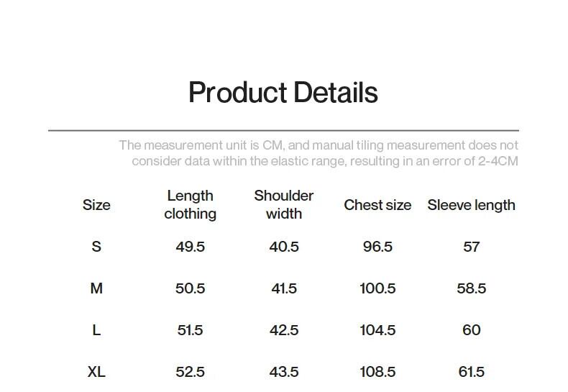Click length value 51.5 for size L
The image size is (568, 392).
(190, 330)
